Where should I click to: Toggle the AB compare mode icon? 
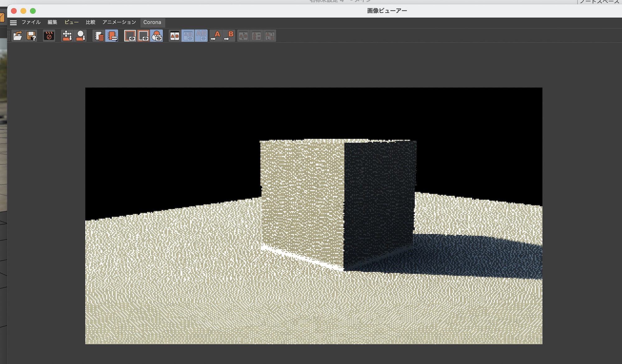[175, 36]
